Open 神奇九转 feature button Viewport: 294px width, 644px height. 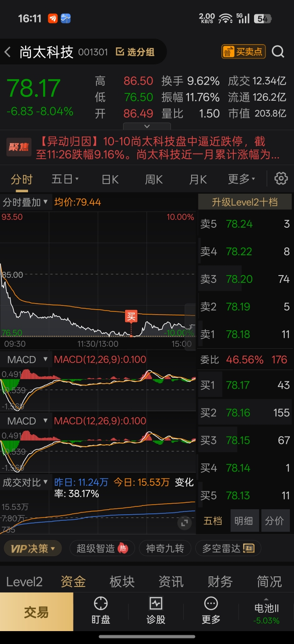165,548
